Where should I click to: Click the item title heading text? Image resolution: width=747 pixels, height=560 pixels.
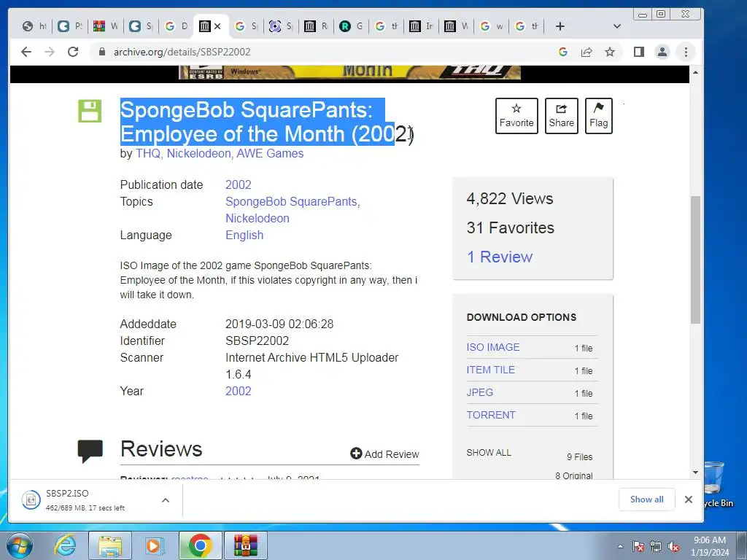(x=266, y=122)
